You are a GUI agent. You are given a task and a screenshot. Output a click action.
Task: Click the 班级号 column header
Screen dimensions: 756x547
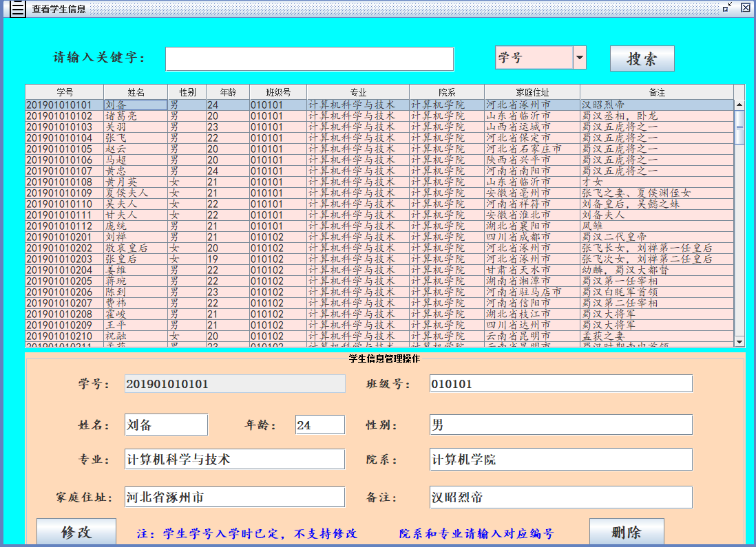pyautogui.click(x=278, y=92)
